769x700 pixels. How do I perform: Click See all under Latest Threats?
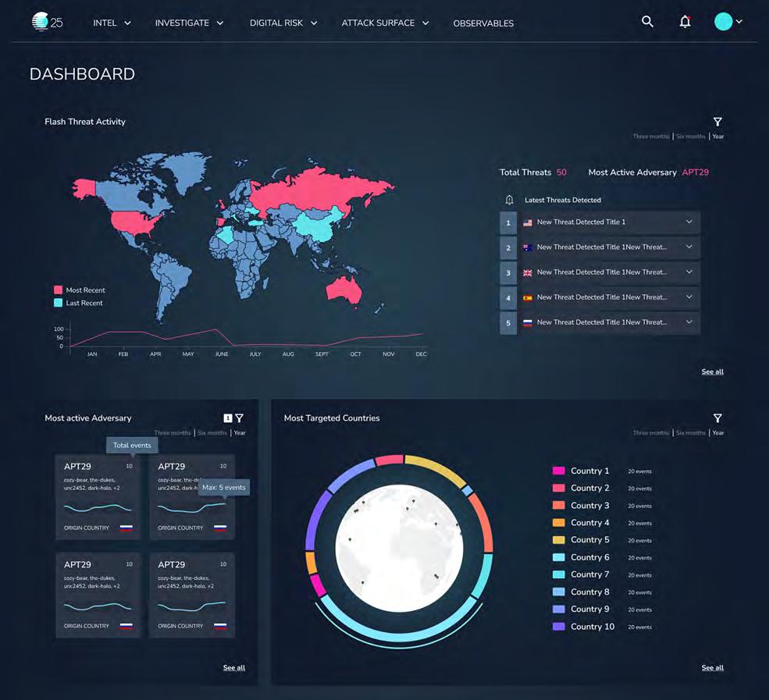point(712,371)
